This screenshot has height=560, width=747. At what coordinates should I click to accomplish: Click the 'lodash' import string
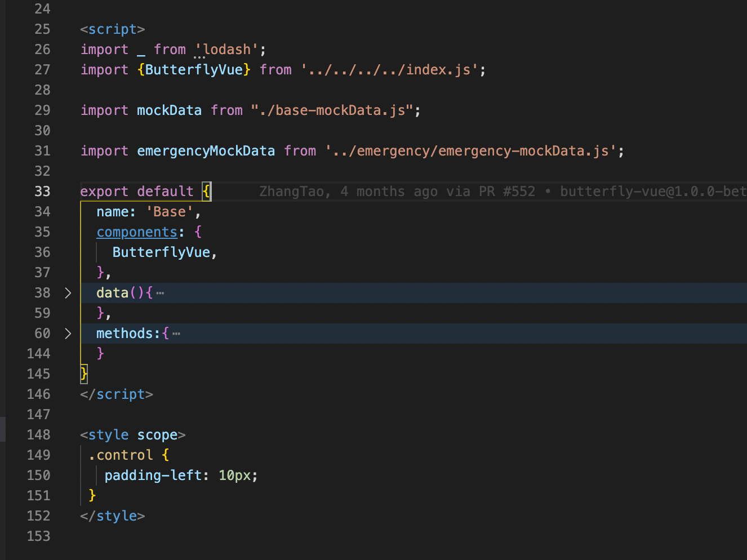pyautogui.click(x=226, y=50)
